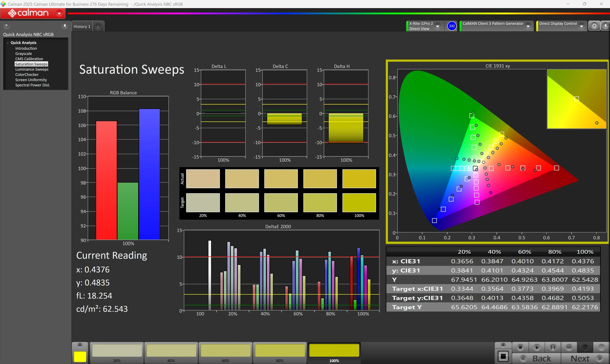Toggle the refresh auto-advance button

point(585,347)
